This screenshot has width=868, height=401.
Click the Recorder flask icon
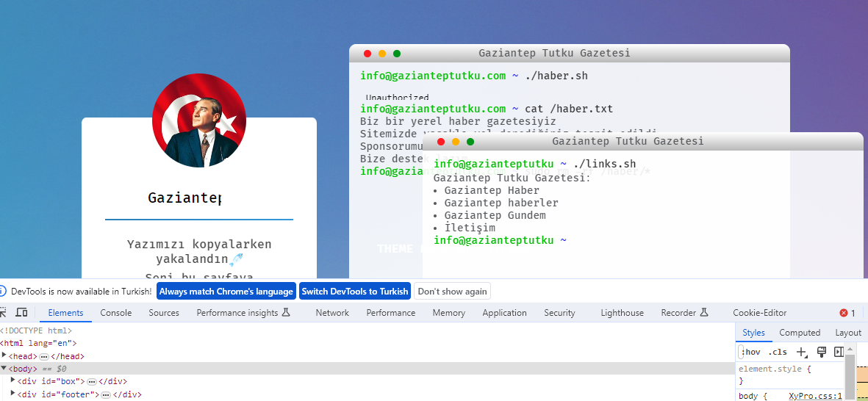coord(704,313)
